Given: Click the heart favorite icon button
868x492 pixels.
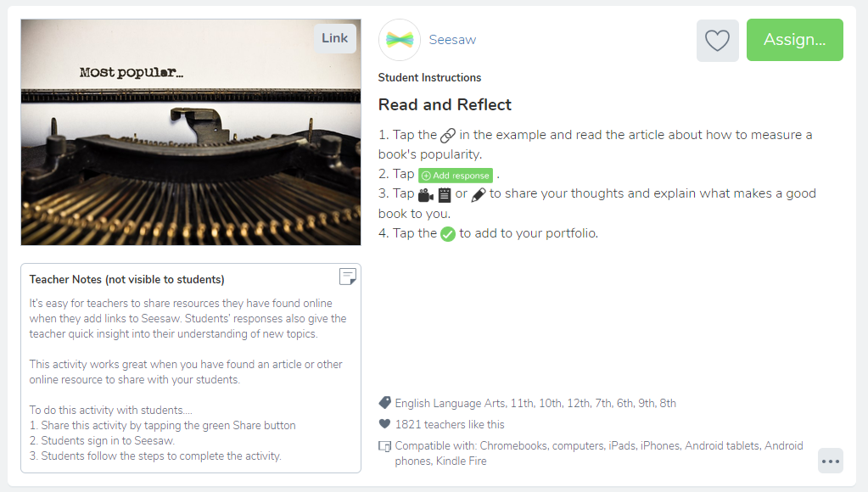Looking at the screenshot, I should (x=718, y=41).
